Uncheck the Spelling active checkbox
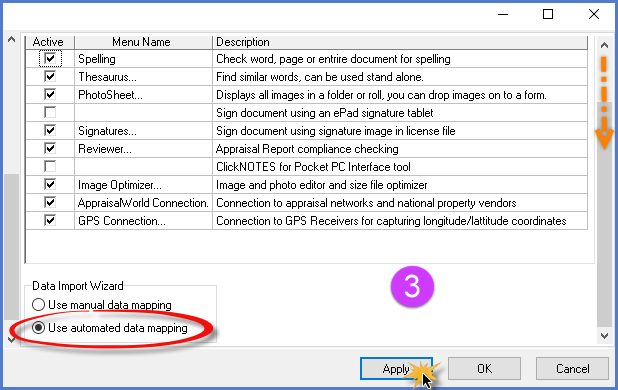618x390 pixels. coord(50,59)
